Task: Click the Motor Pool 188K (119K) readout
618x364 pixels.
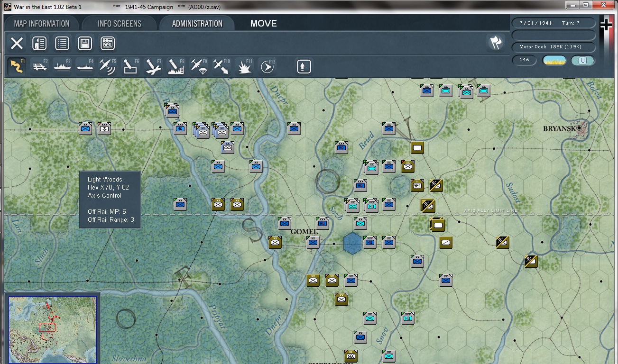Action: [x=554, y=47]
